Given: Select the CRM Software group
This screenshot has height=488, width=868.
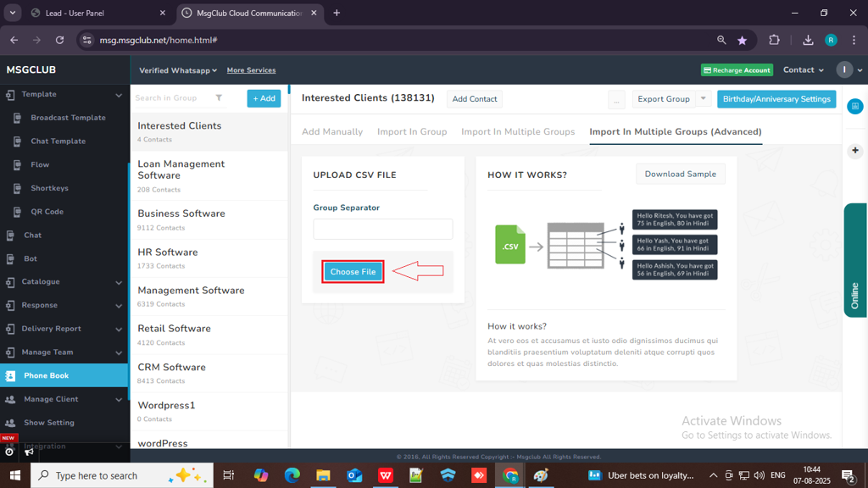Looking at the screenshot, I should tap(209, 374).
